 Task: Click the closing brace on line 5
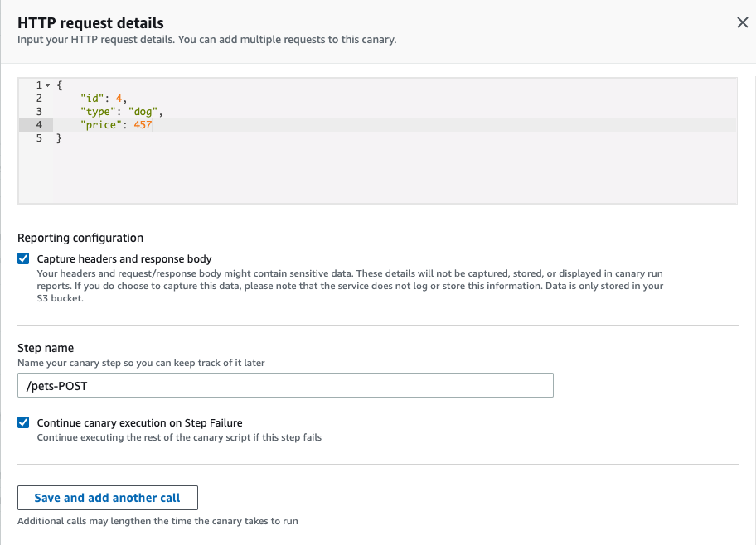click(x=58, y=137)
